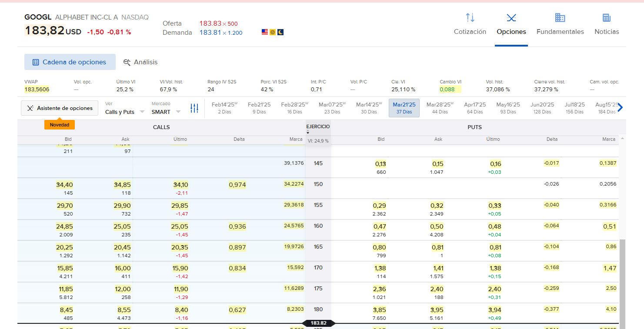Click call ask 34,85 at strike 150
This screenshot has height=329, width=644.
coord(122,185)
